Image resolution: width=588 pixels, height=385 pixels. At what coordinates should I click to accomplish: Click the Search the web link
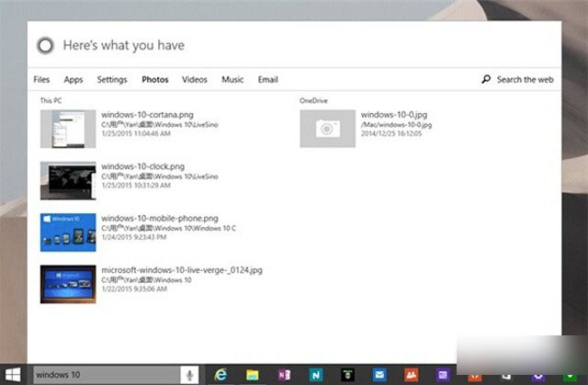525,80
